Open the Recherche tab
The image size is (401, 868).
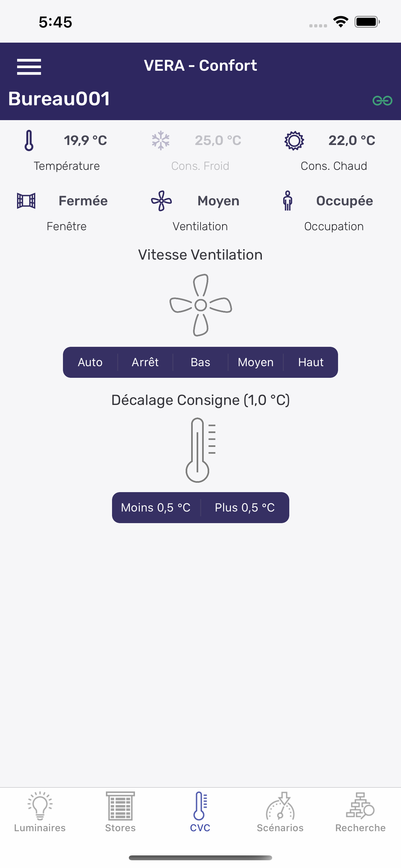(360, 812)
